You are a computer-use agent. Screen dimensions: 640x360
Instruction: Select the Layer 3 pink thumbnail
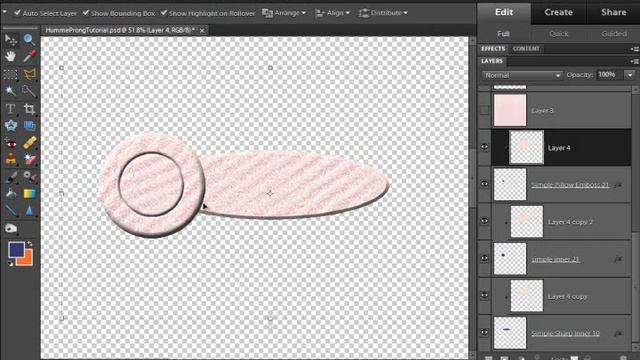(510, 110)
